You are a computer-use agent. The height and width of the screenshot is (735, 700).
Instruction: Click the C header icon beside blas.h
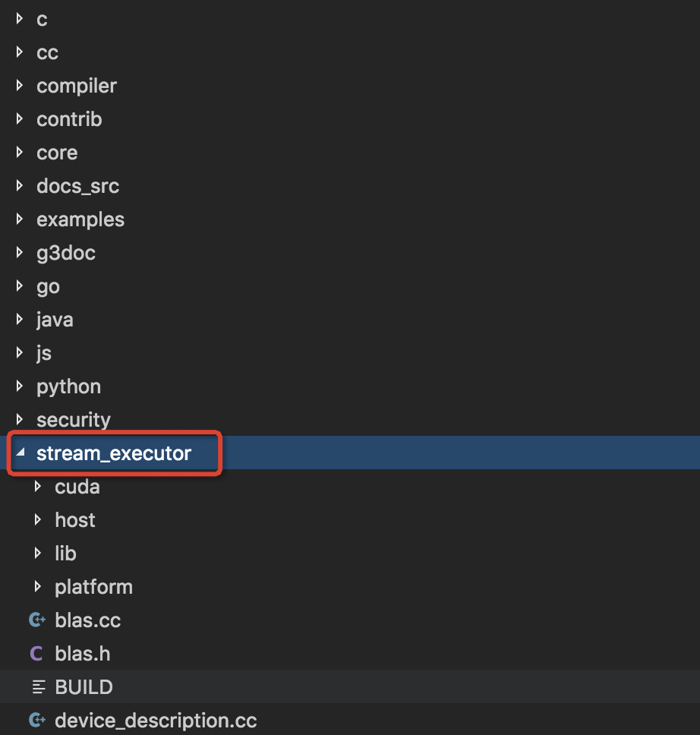[x=36, y=654]
